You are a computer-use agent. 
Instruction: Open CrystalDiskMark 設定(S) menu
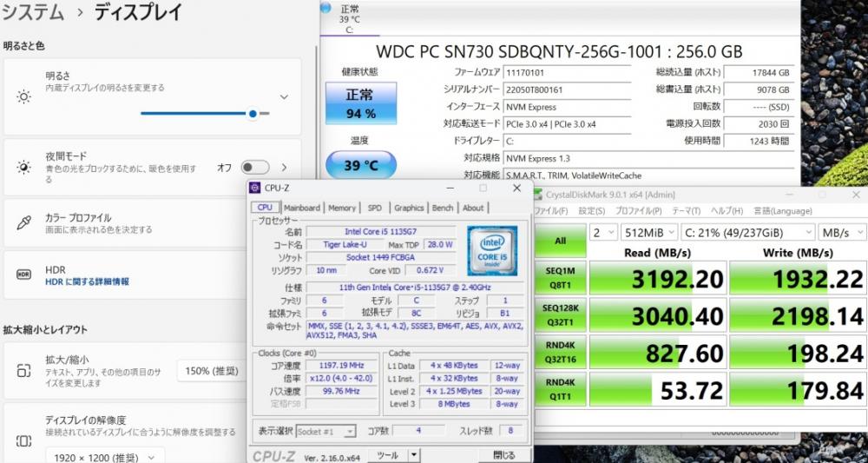[x=592, y=211]
